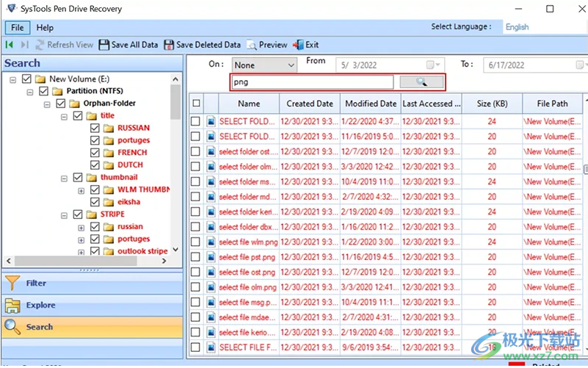
Task: Uncheck the RUSSIAN folder under title
Action: pyautogui.click(x=95, y=129)
